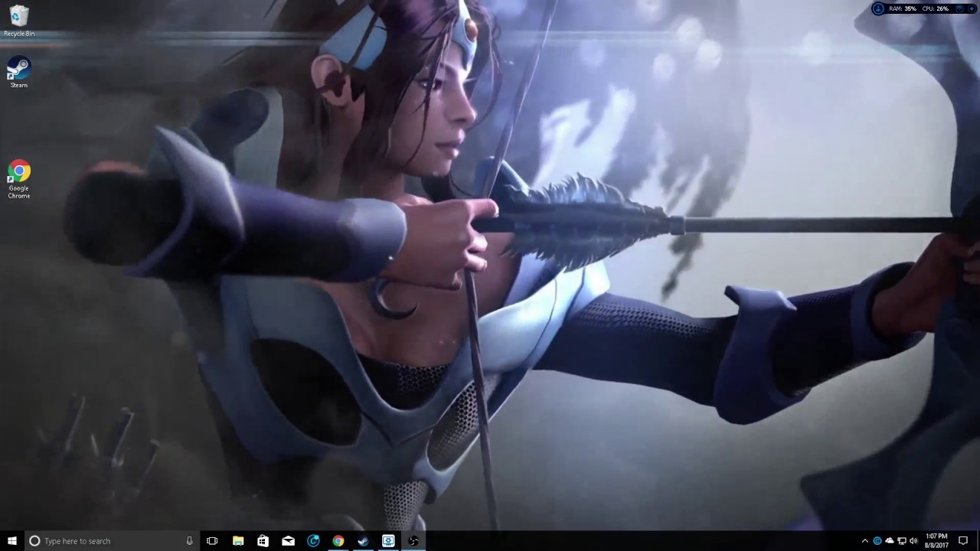Click the Show desktop sliver at the taskbar end
This screenshot has width=980, height=551.
(978, 541)
